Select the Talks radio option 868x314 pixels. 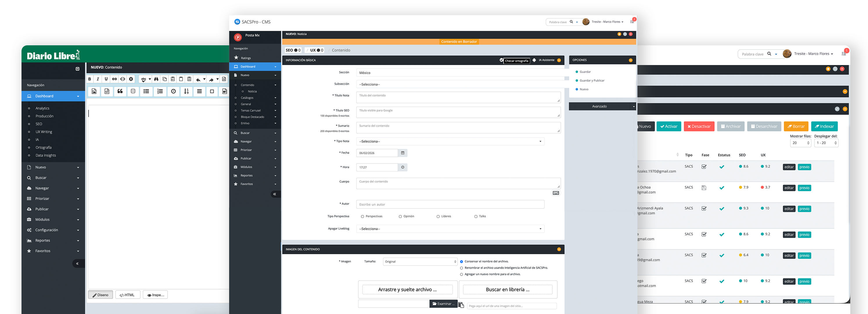point(476,217)
